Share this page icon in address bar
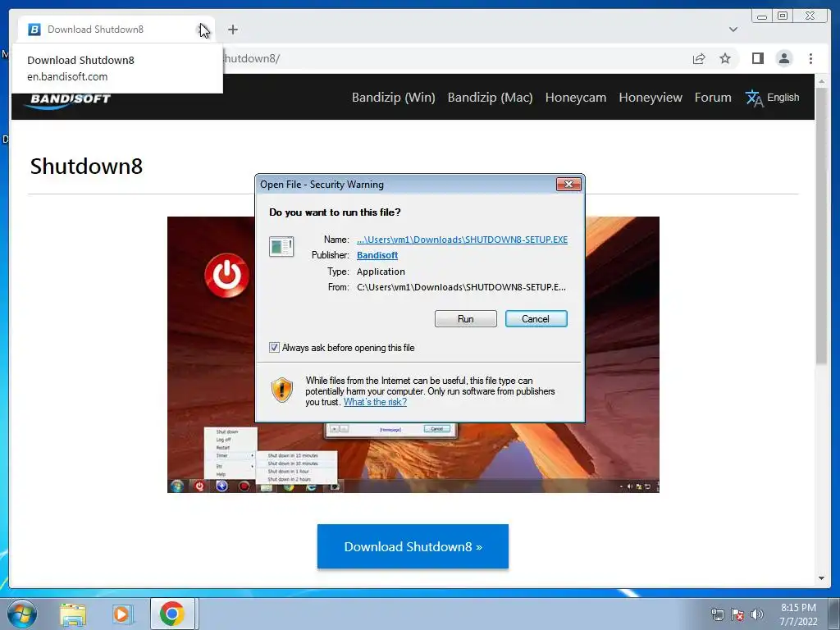This screenshot has height=630, width=840. point(699,58)
